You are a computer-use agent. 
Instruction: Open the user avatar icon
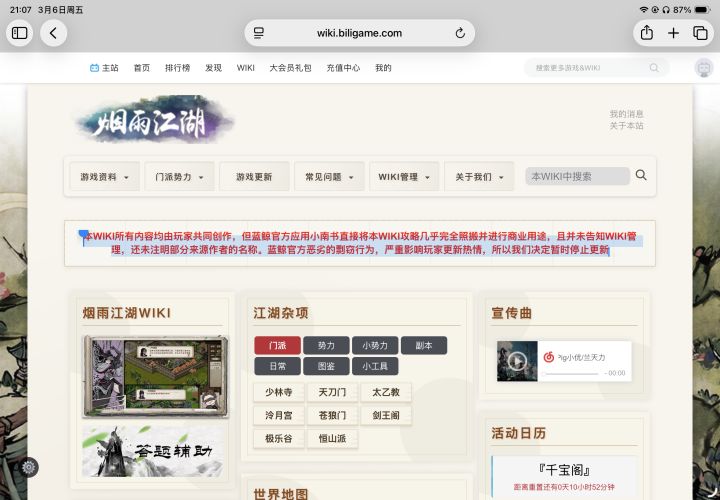pos(703,68)
